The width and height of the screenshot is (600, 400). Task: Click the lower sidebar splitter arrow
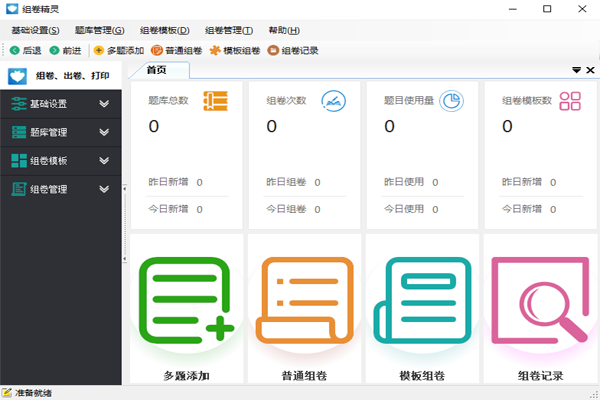tap(124, 259)
